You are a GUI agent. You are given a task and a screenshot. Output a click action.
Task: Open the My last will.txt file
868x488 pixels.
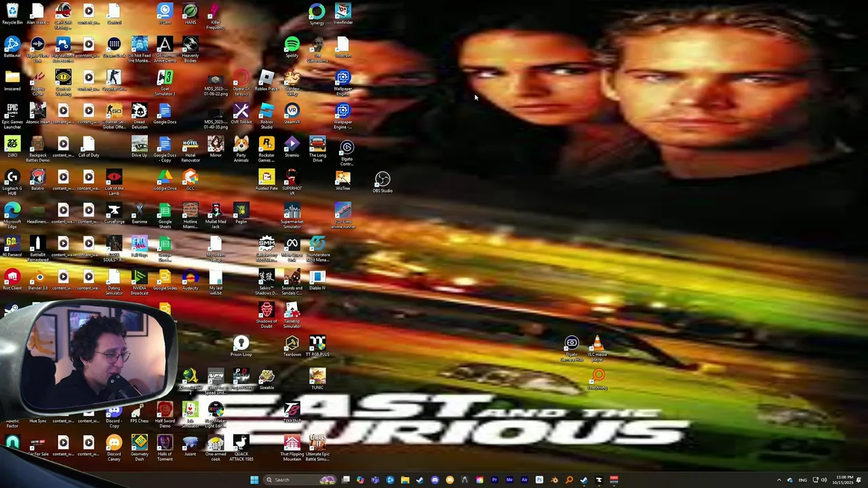coord(216,281)
